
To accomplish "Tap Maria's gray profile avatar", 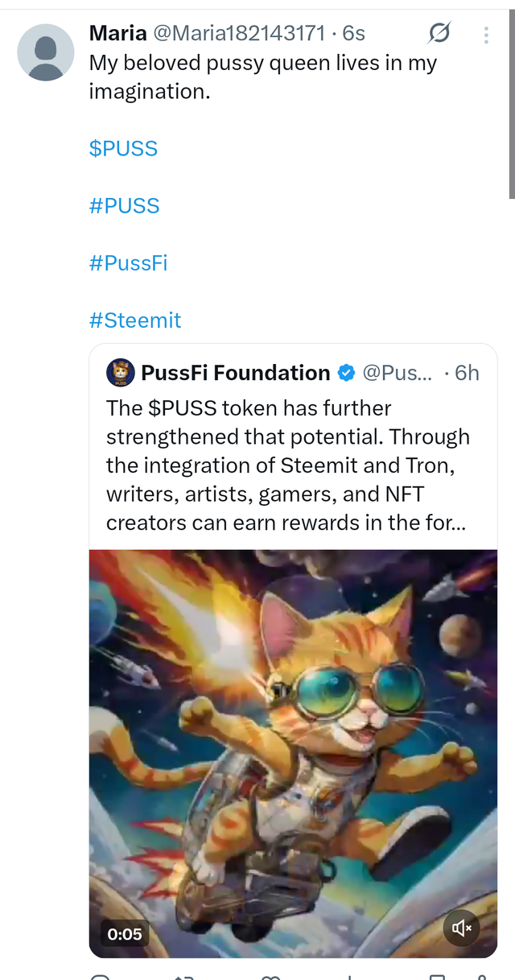I will [x=46, y=52].
